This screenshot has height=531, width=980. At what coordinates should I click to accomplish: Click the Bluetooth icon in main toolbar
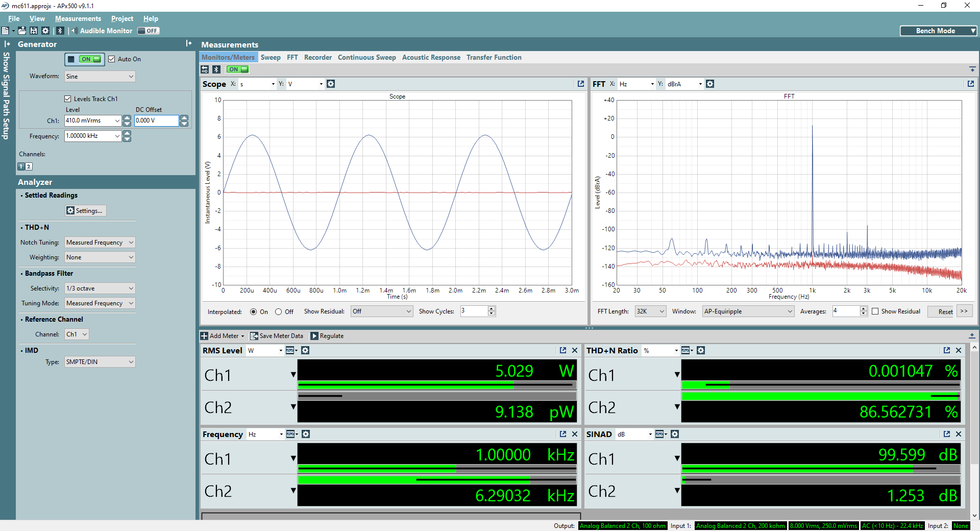60,31
